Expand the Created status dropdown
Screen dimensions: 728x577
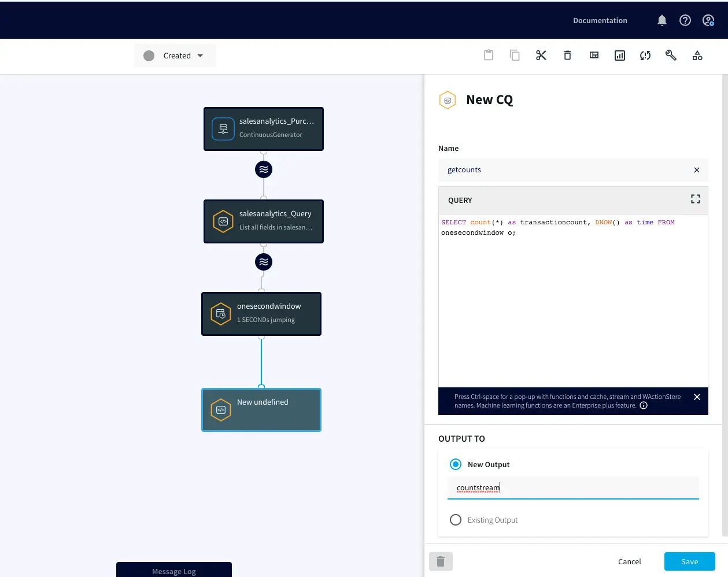tap(175, 56)
